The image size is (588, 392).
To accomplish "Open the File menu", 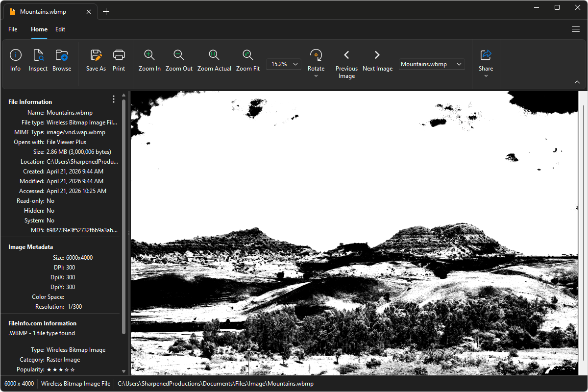I will coord(13,29).
